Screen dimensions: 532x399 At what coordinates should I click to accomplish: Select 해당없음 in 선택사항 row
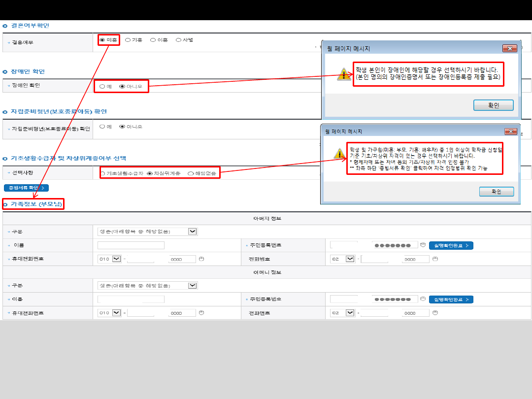click(191, 173)
